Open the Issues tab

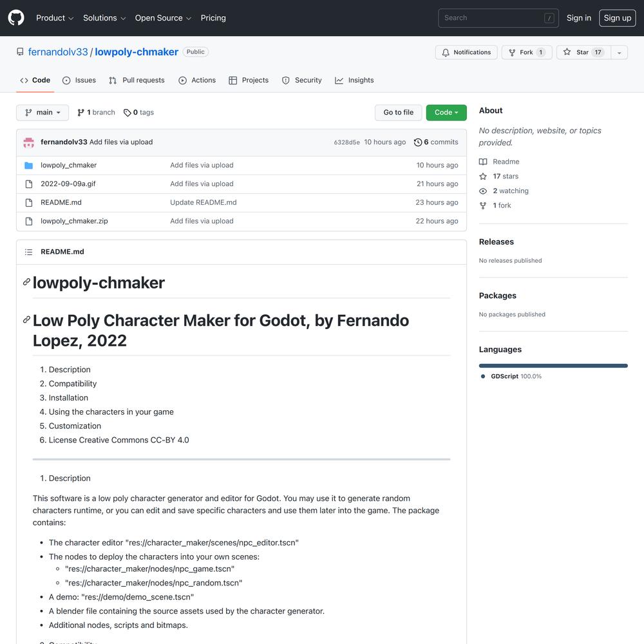[79, 80]
